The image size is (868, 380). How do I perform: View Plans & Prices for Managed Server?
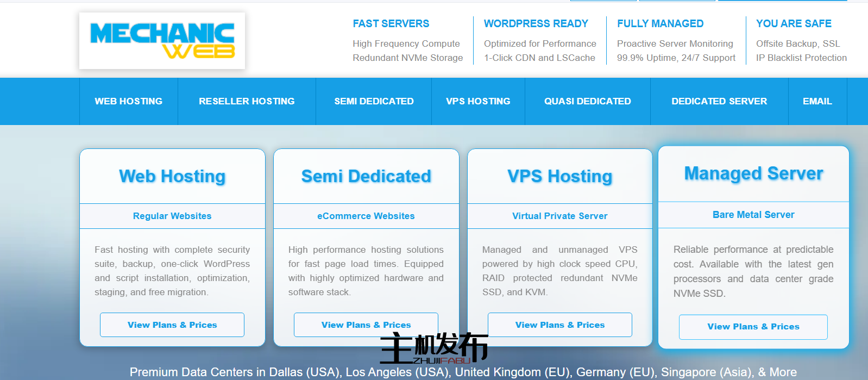(753, 327)
